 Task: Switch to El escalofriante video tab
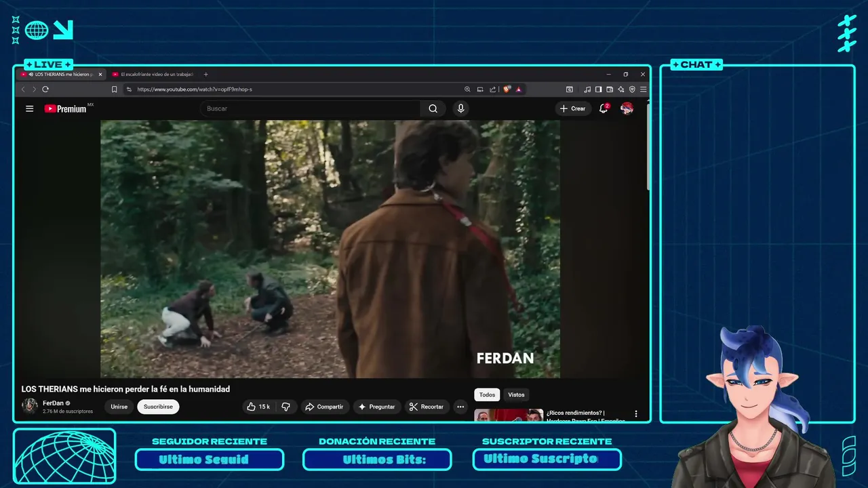tap(153, 75)
